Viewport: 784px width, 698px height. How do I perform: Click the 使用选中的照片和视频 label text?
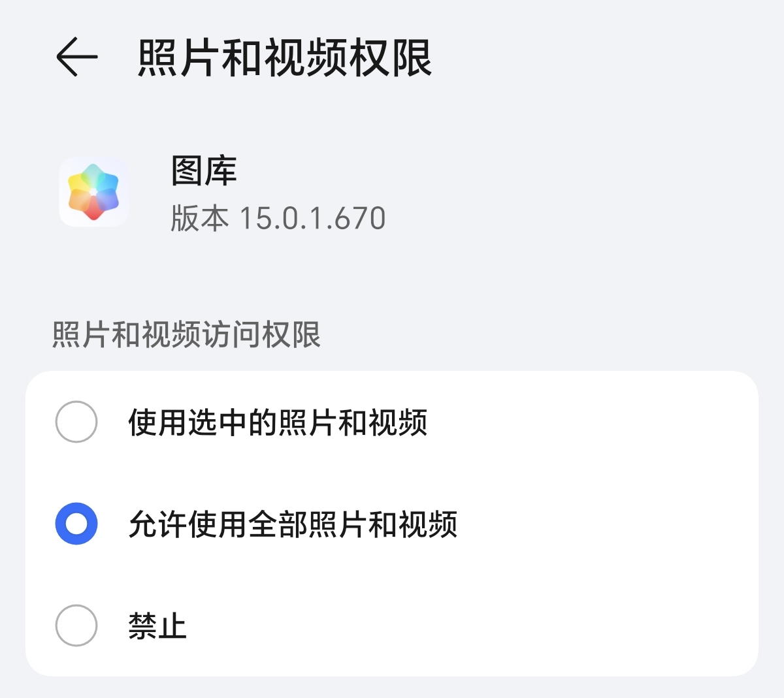click(x=278, y=422)
